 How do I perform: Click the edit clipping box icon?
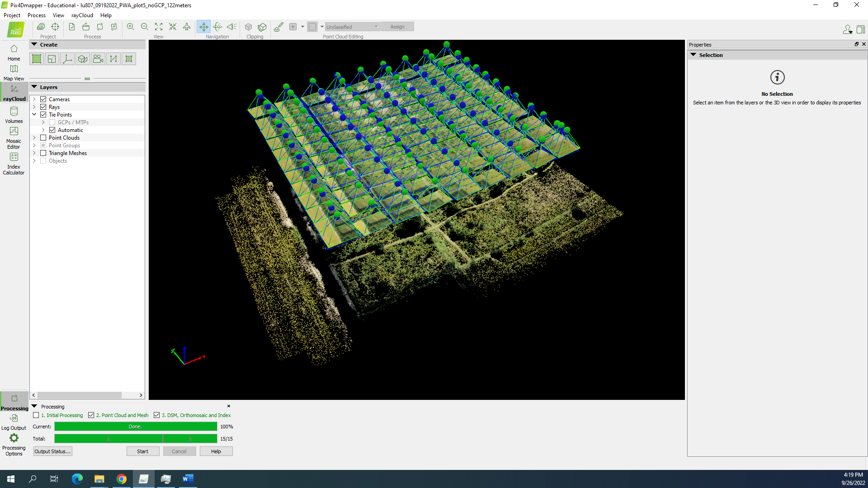262,27
